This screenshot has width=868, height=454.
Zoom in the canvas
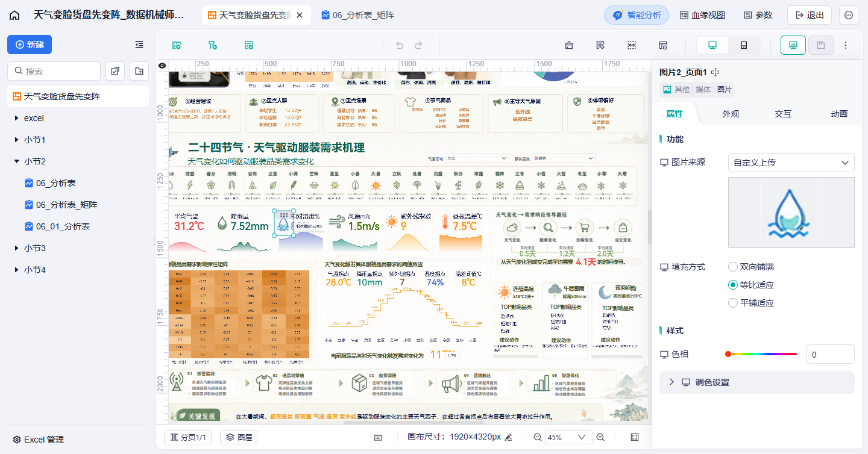600,437
